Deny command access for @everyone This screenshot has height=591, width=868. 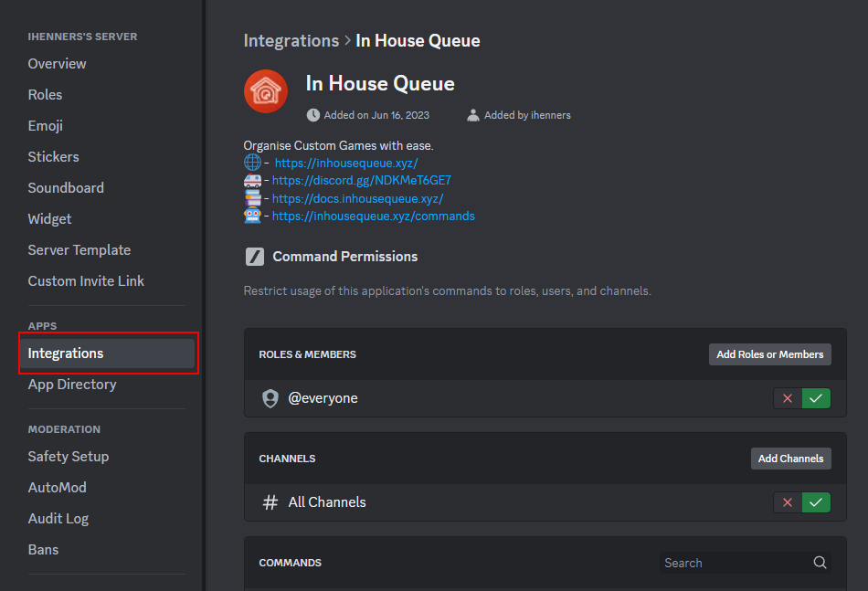click(x=788, y=398)
